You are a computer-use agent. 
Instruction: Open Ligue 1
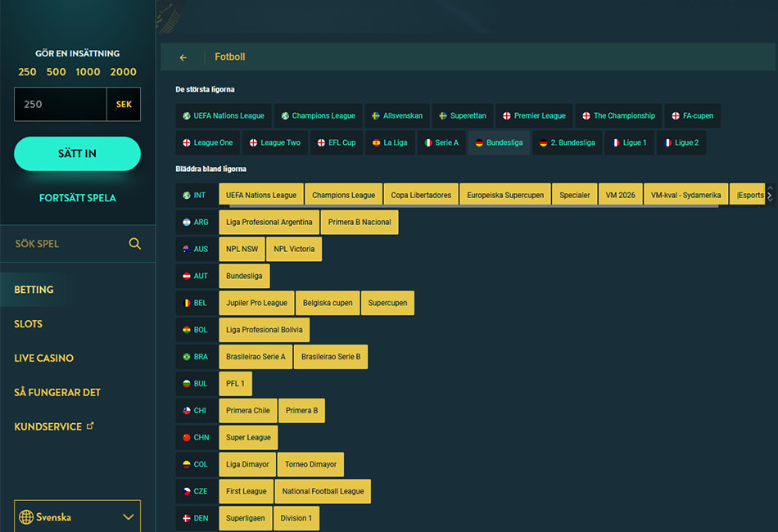pyautogui.click(x=630, y=142)
